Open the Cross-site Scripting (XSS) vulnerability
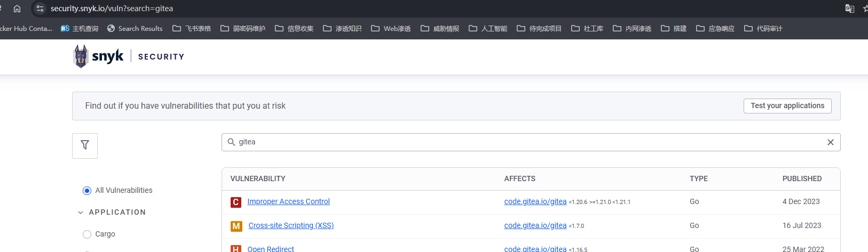The width and height of the screenshot is (868, 252). tap(291, 225)
